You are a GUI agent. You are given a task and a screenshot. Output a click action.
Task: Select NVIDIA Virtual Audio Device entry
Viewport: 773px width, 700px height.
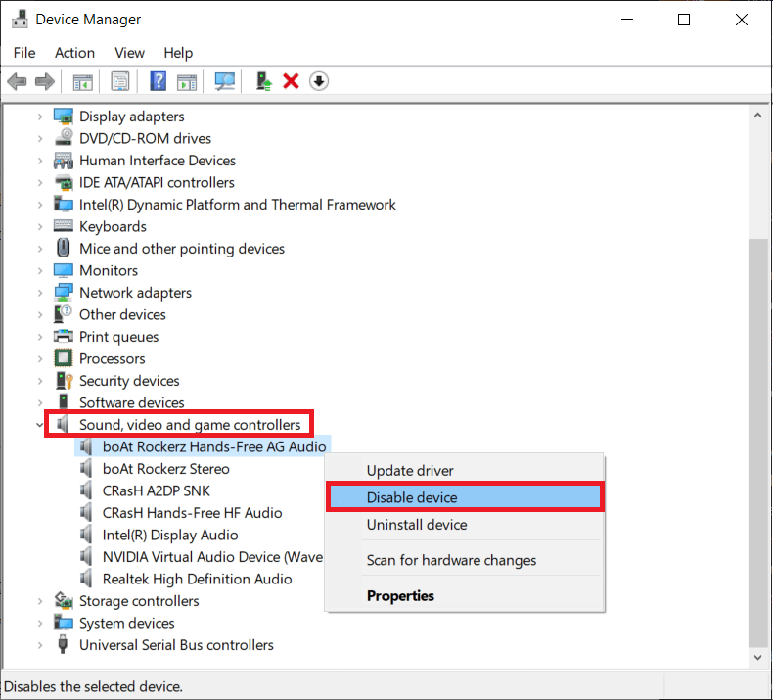click(x=212, y=557)
